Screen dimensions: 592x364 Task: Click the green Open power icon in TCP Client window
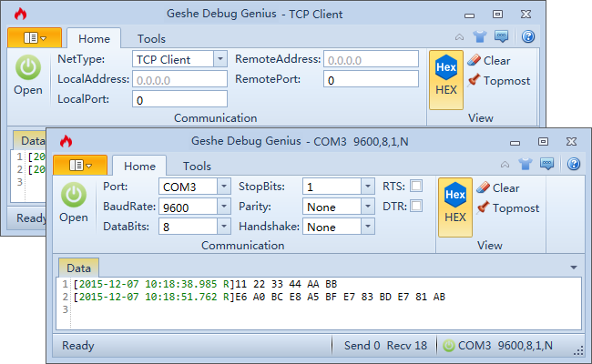pos(28,67)
